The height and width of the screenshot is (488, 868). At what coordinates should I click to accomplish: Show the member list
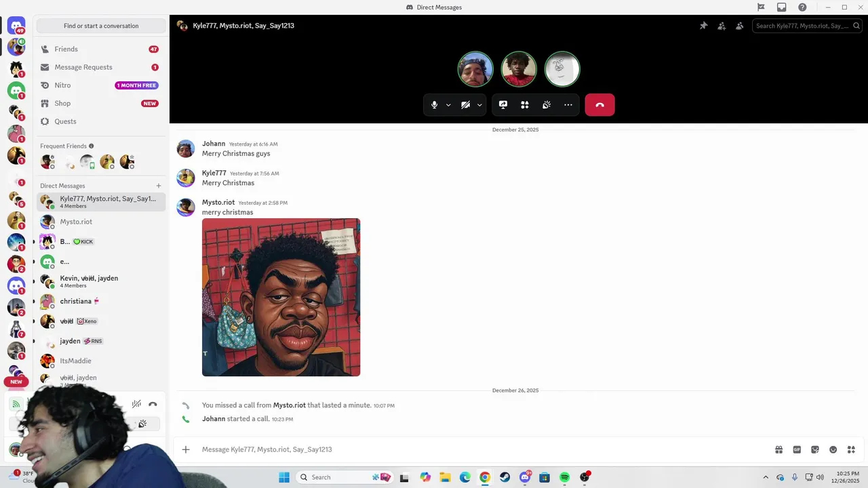coord(740,26)
